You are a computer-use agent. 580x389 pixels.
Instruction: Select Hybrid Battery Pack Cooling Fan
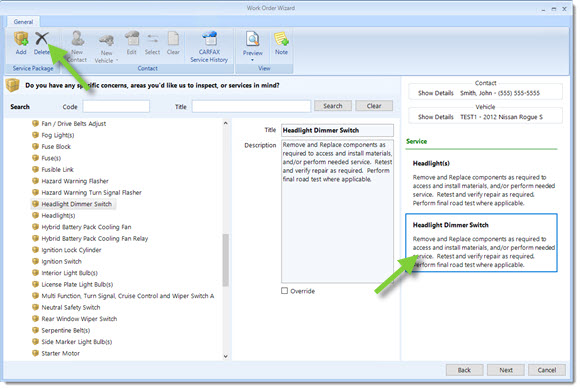coord(82,227)
